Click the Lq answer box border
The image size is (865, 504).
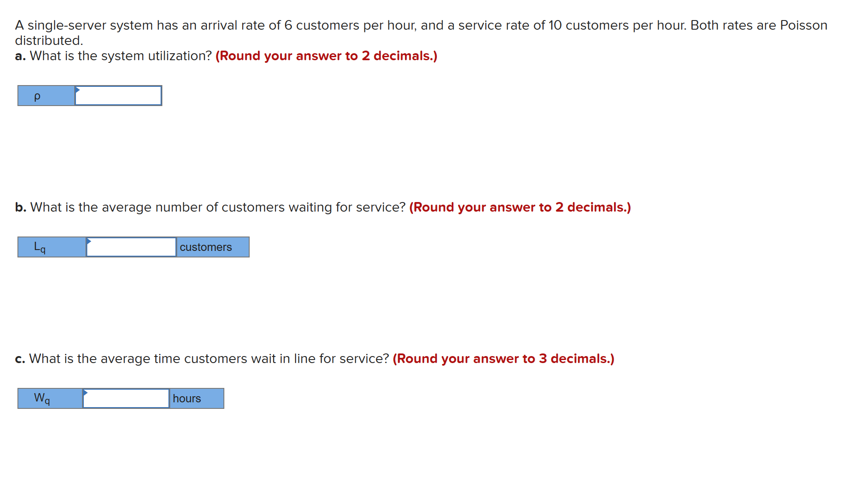[131, 237]
